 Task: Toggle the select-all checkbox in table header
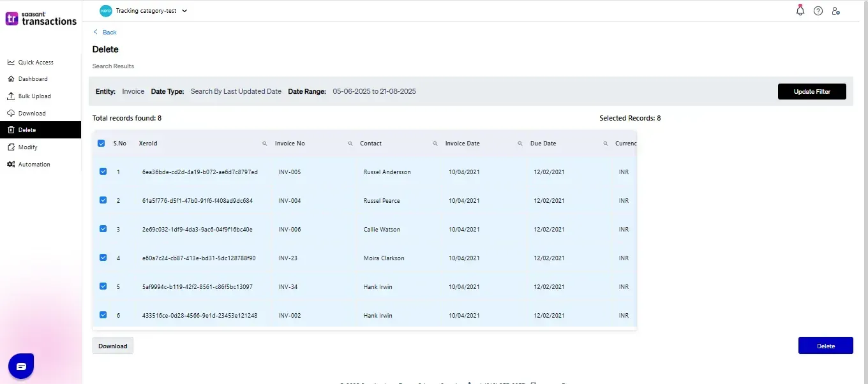coord(101,144)
